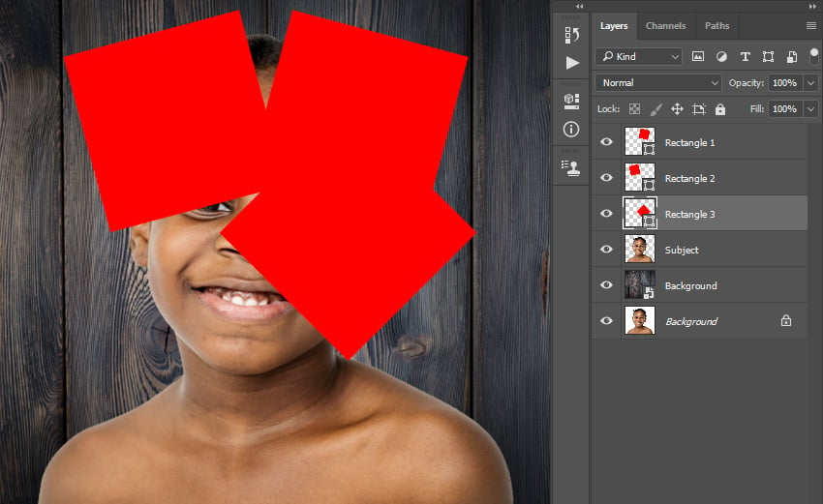Lock artboard nesting icon

point(699,109)
